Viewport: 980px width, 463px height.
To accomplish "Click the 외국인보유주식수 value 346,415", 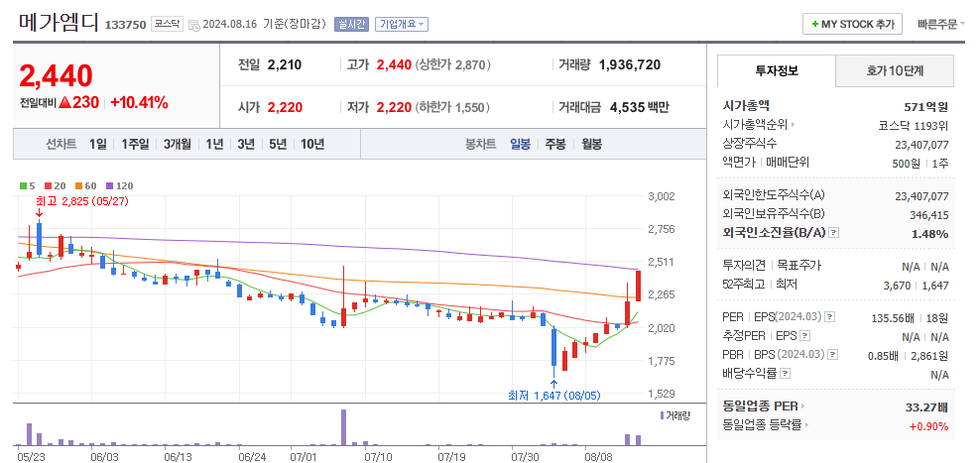I will pos(927,215).
